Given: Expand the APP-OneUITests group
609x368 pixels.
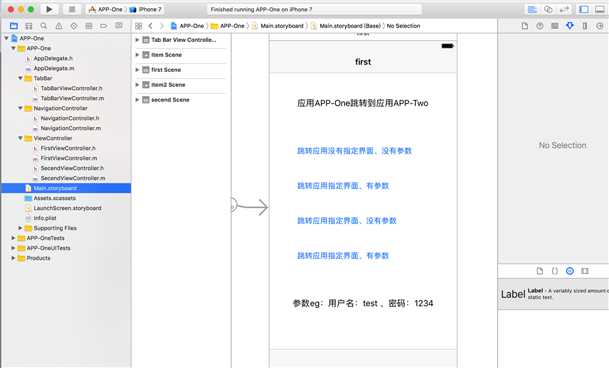Looking at the screenshot, I should (x=13, y=248).
